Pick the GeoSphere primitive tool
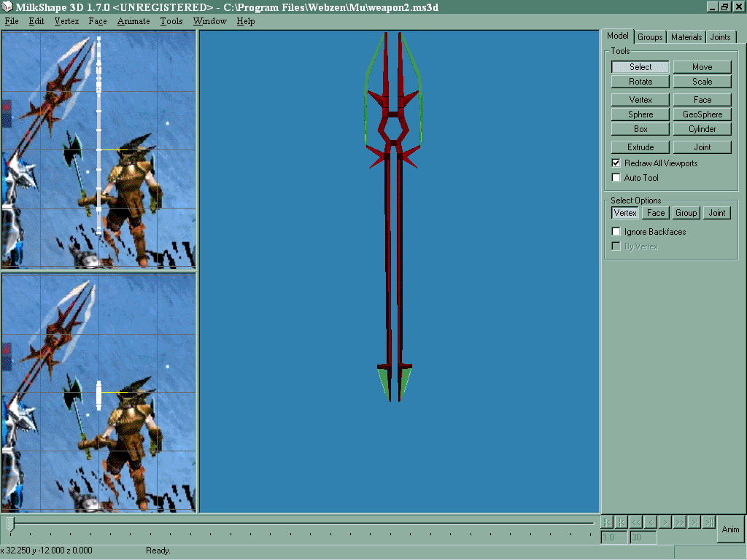The height and width of the screenshot is (560, 747). point(703,114)
